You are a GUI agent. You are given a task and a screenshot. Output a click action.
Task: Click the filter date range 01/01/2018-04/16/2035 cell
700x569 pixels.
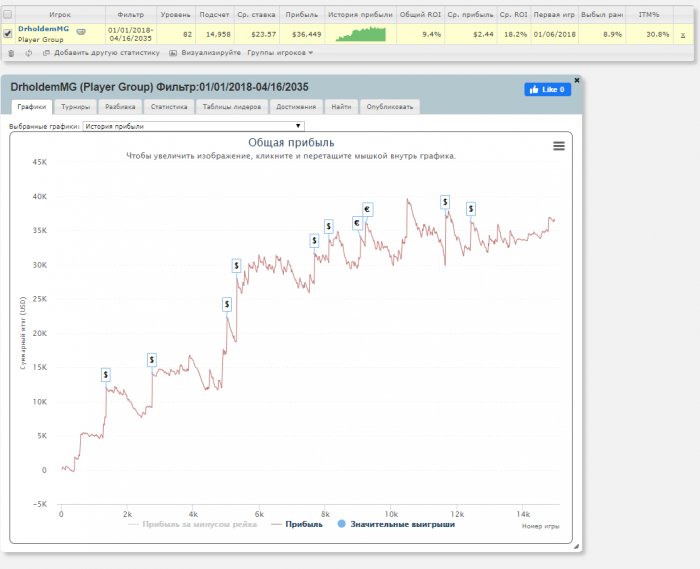pos(131,34)
